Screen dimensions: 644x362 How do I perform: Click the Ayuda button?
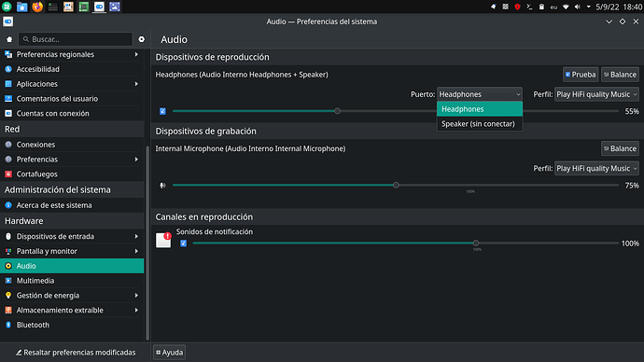click(x=170, y=353)
